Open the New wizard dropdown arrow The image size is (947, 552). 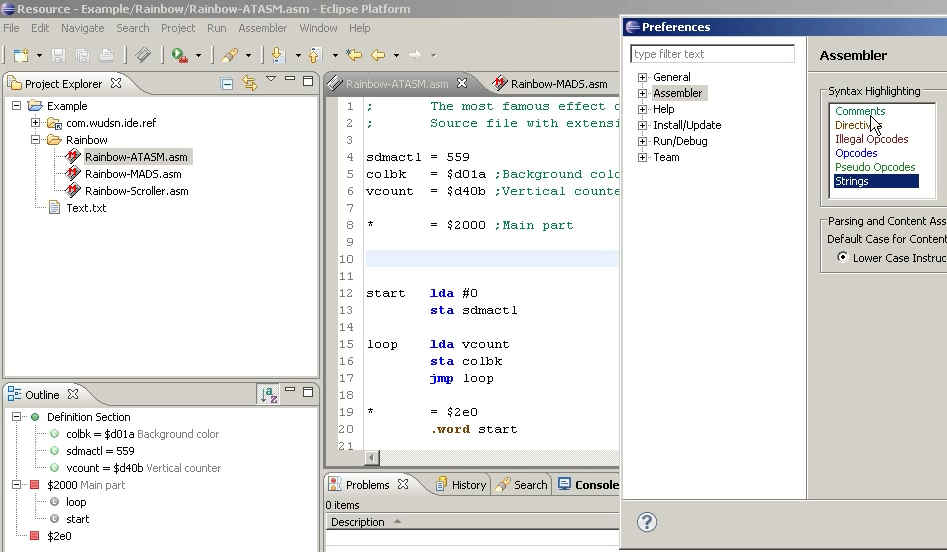pos(39,56)
